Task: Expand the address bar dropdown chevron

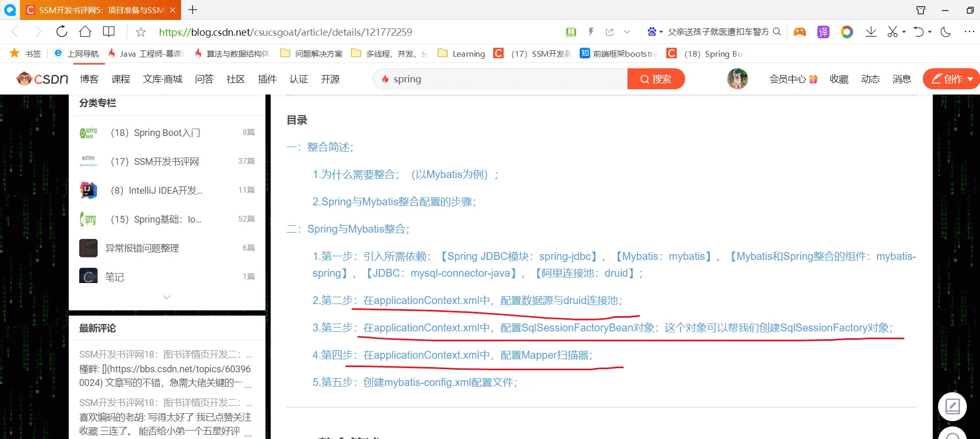Action: click(627, 32)
